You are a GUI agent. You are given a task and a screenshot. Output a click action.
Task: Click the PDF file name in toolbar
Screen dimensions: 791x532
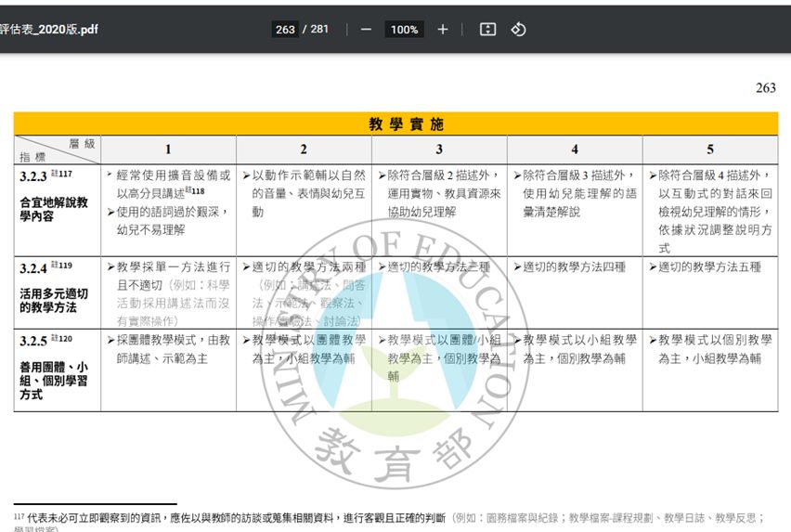click(x=49, y=30)
